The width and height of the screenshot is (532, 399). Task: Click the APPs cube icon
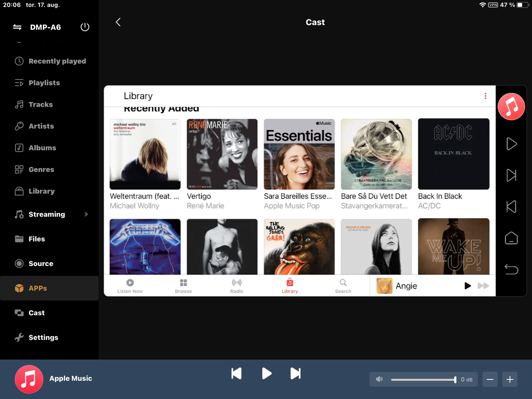[19, 288]
